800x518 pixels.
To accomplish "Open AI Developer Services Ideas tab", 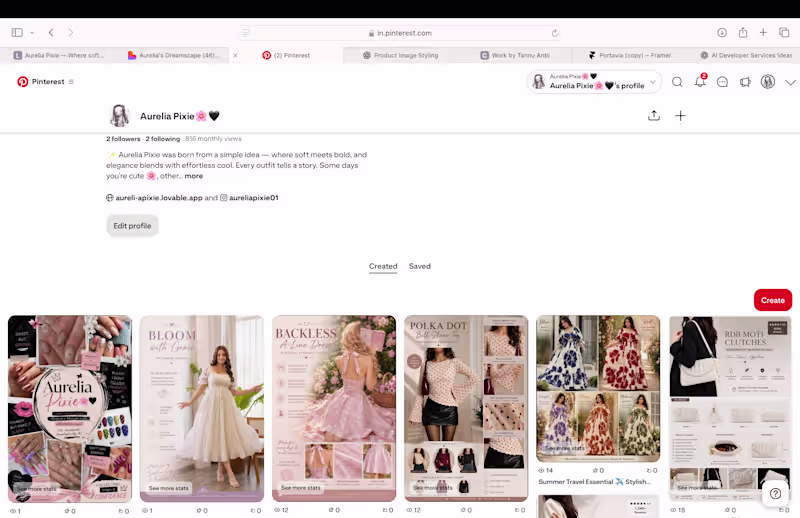I will pos(746,55).
